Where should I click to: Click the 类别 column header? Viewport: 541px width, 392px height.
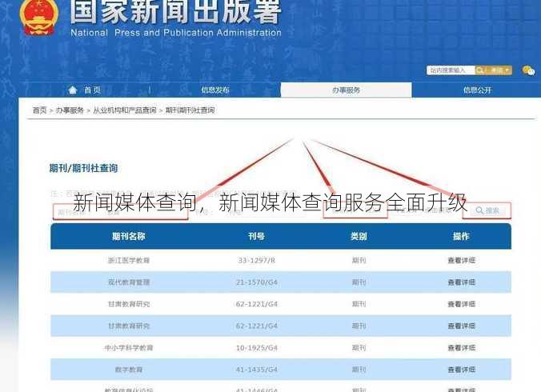tap(359, 237)
